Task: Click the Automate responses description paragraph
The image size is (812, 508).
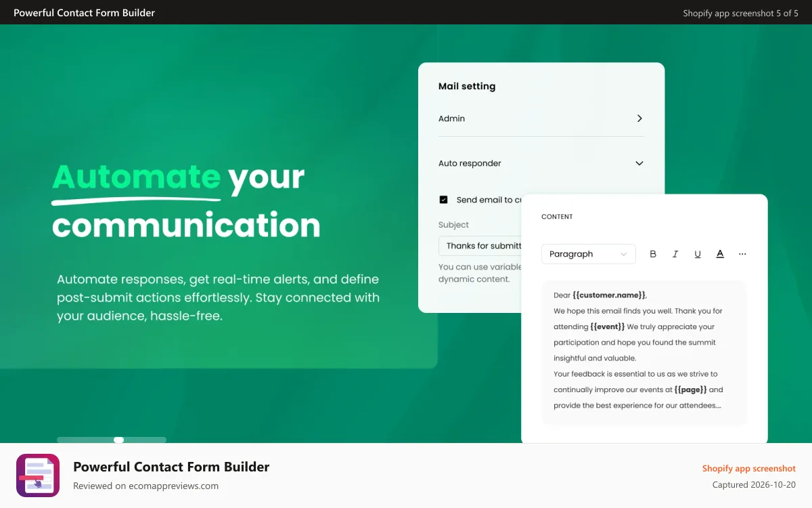Action: click(x=218, y=297)
